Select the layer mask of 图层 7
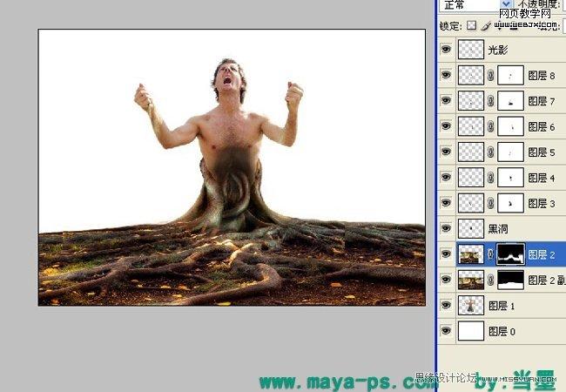The height and width of the screenshot is (392, 566). point(510,100)
